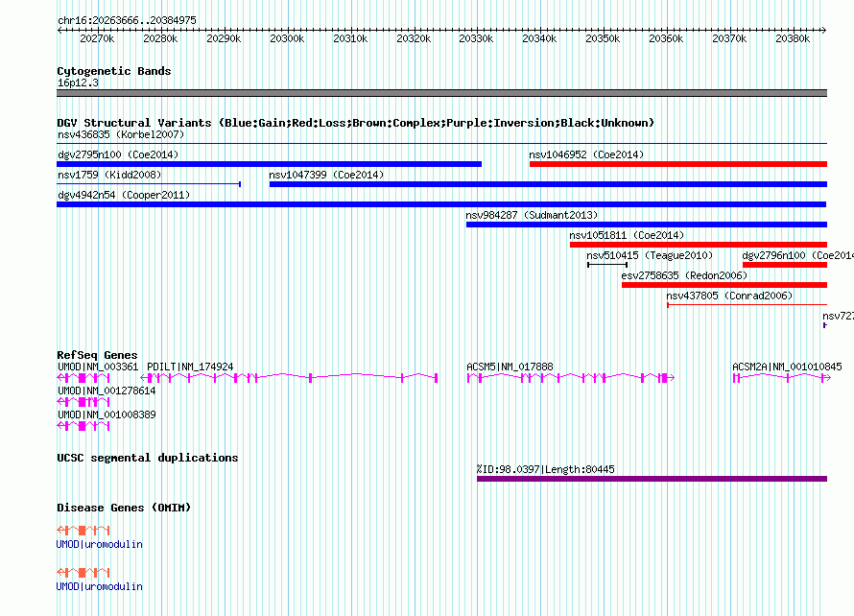Click the nsv1047399 (Coe2014) text label
This screenshot has width=854, height=616.
326,175
